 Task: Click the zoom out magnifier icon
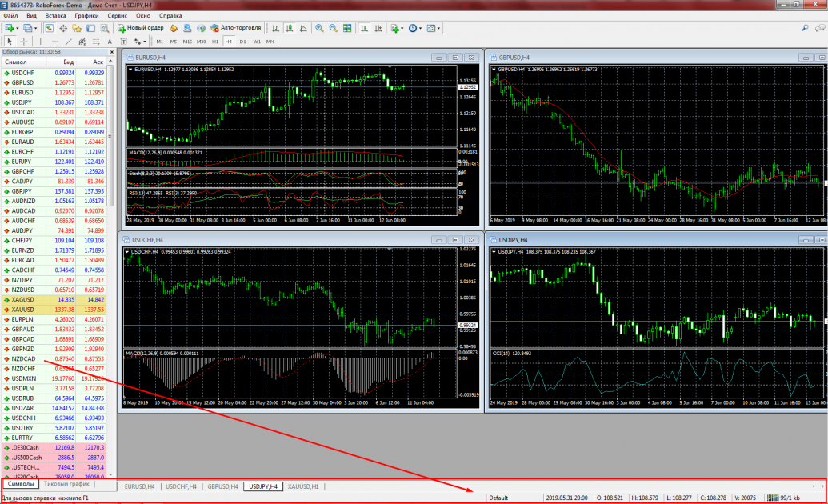point(333,28)
